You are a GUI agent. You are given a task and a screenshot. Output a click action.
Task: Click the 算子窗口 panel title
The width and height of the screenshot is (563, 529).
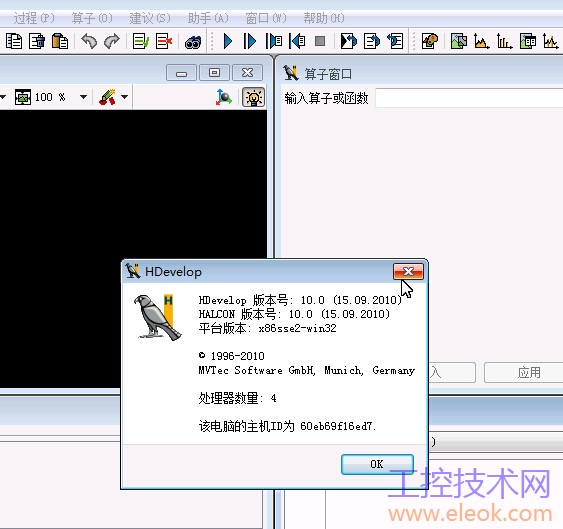(x=328, y=74)
